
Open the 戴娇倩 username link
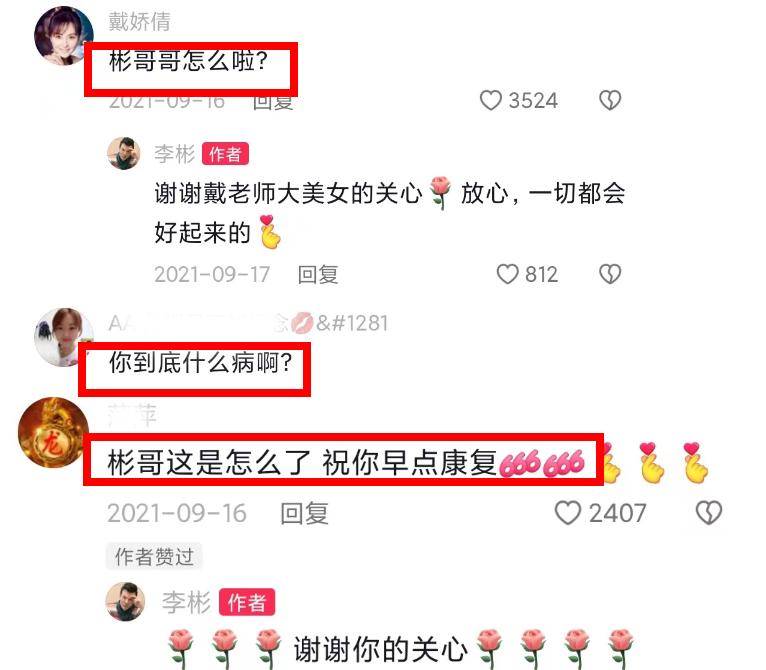pos(139,22)
